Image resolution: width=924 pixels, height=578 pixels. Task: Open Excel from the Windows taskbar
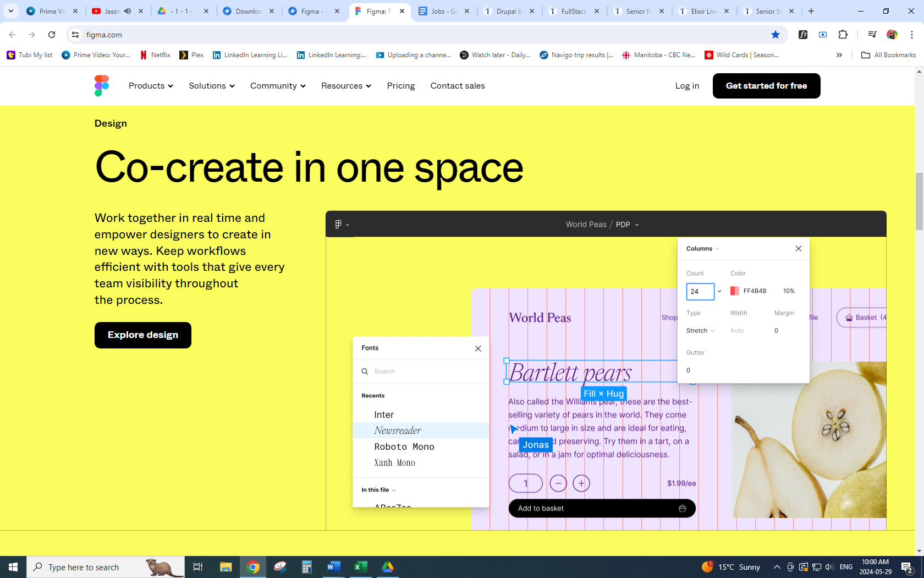click(x=360, y=567)
